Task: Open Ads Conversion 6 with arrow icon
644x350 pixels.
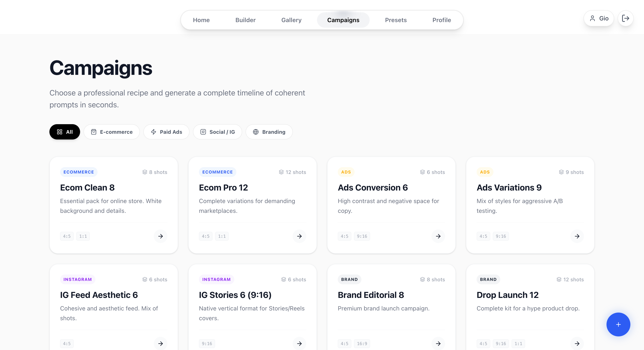Action: [438, 236]
